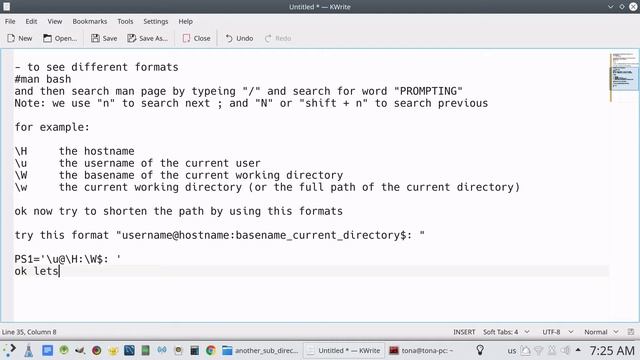Click the Save As... toolbar button

147,38
